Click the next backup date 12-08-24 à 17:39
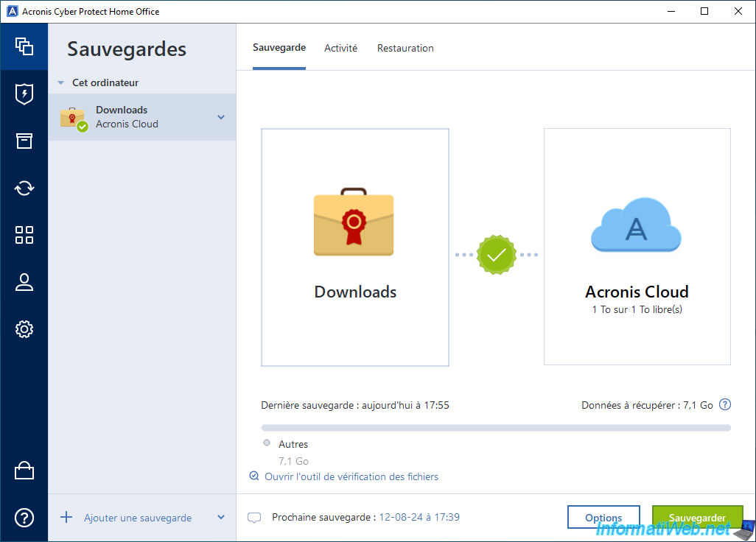This screenshot has width=756, height=542. click(x=419, y=517)
